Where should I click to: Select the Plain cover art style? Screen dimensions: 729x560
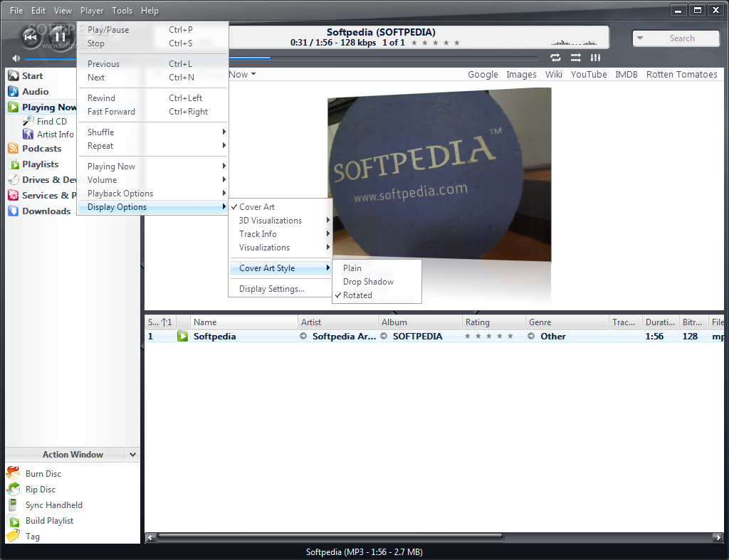pyautogui.click(x=377, y=268)
